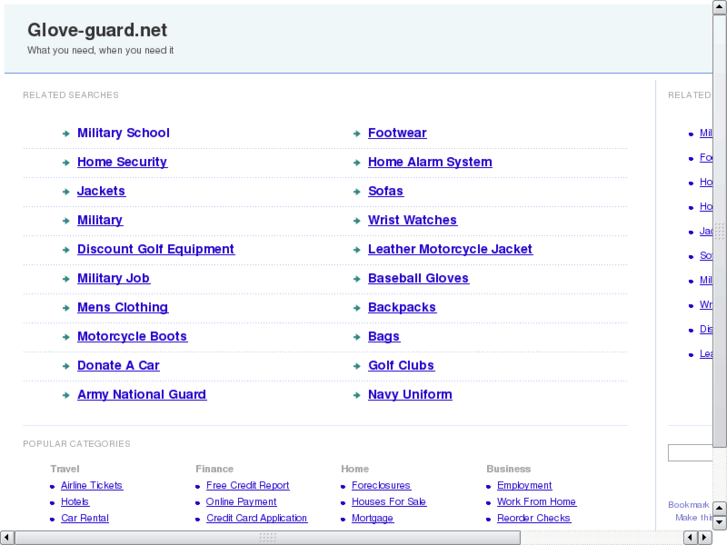
Task: Click the search input field on right
Action: tap(690, 453)
